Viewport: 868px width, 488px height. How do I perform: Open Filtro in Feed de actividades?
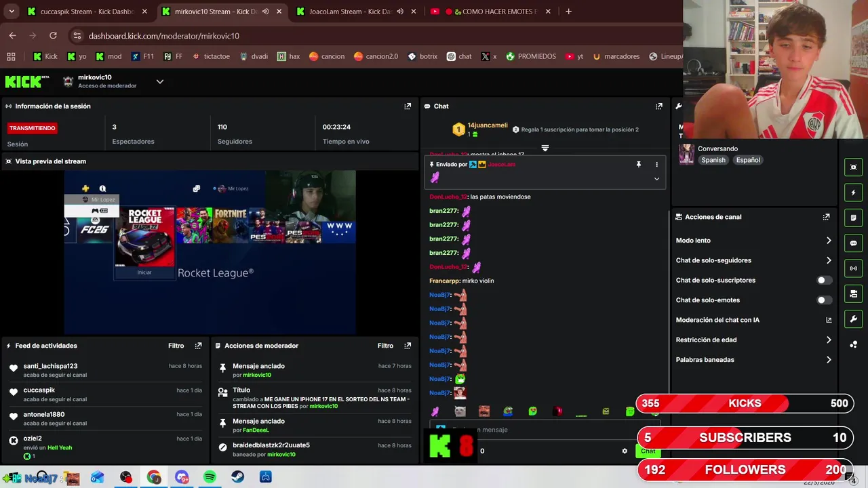[x=176, y=346]
